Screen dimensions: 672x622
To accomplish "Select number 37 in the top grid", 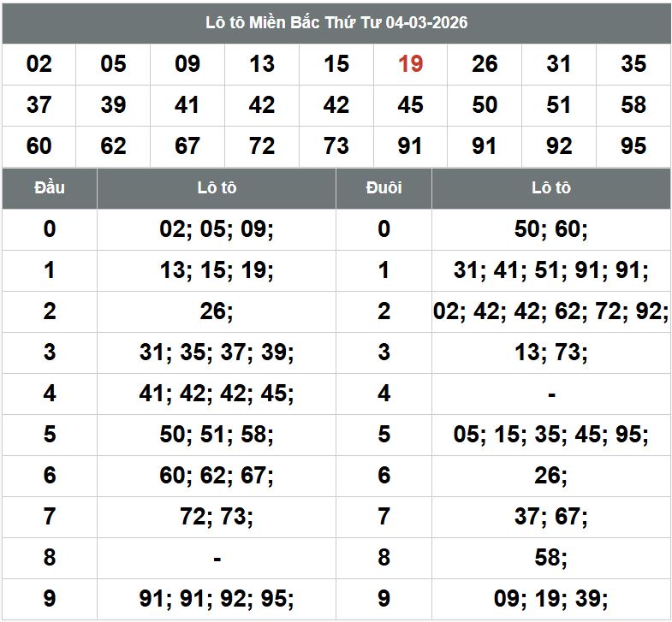I will pos(39,105).
